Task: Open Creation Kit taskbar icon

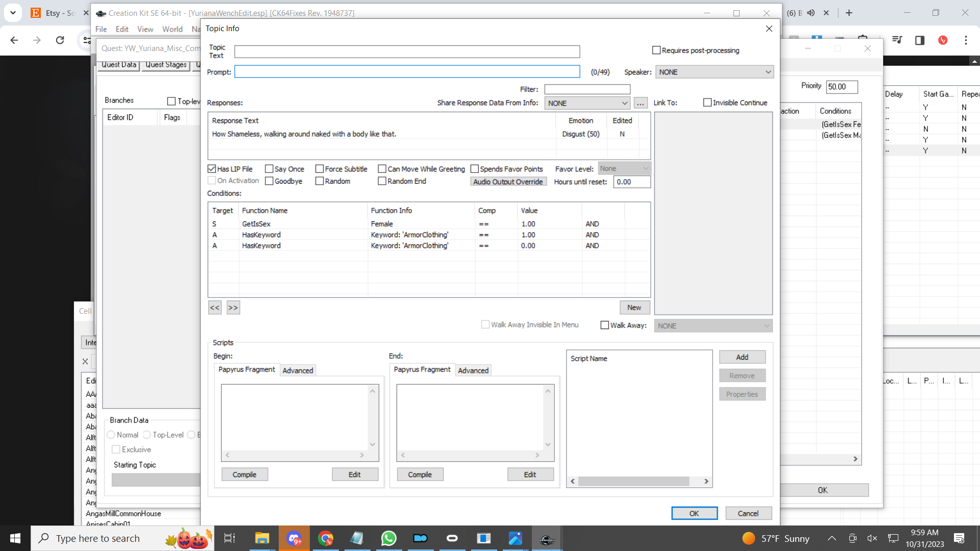Action: tap(547, 538)
